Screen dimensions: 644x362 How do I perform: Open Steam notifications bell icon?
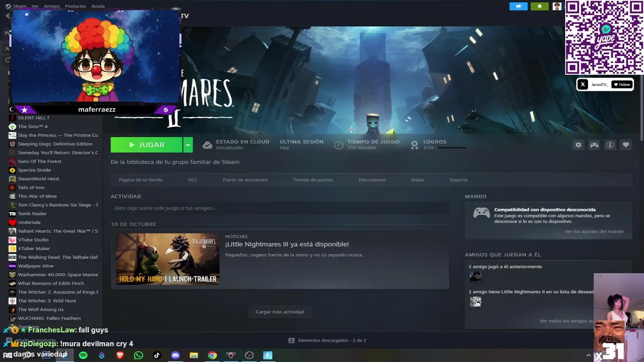tap(539, 7)
